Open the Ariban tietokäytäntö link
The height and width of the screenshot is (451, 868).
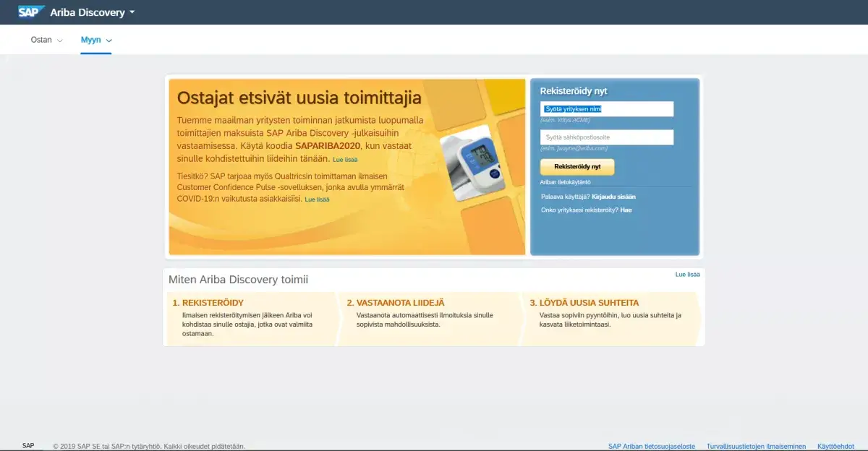pos(565,182)
